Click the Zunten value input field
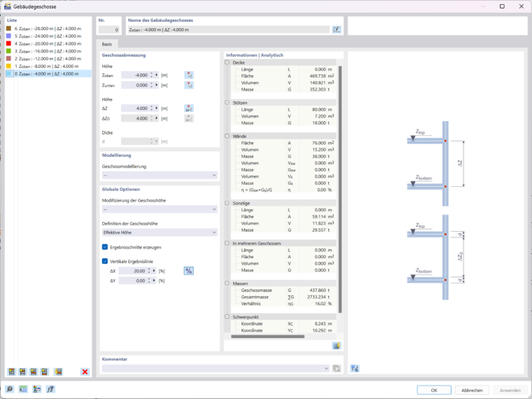The width and height of the screenshot is (532, 399). point(135,85)
